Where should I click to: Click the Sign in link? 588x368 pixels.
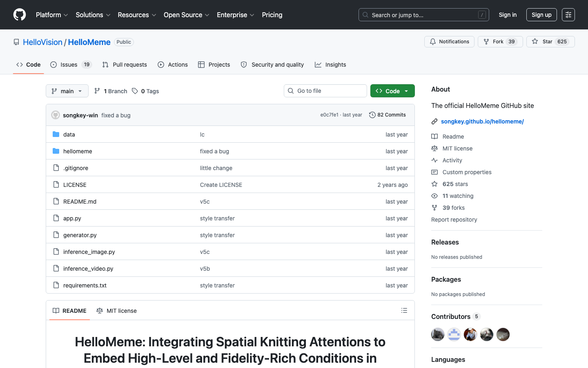508,15
